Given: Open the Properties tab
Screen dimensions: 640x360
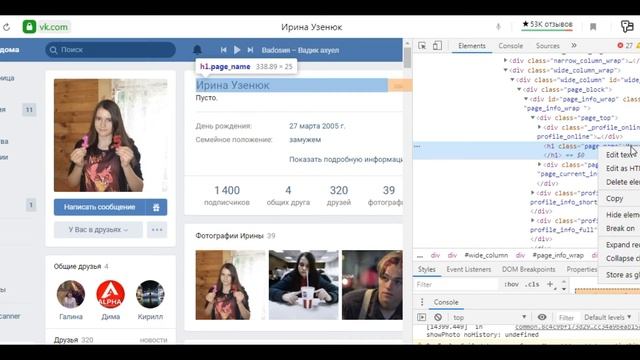Looking at the screenshot, I should tap(582, 269).
